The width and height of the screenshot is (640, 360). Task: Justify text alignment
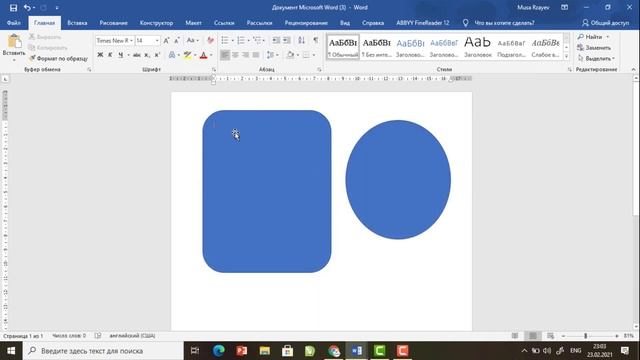pos(256,55)
